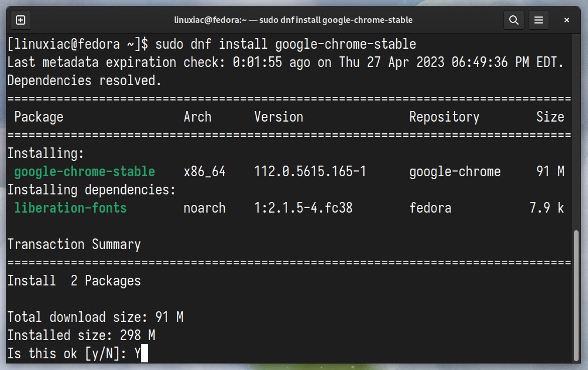Click the fedora repository entry
588x370 pixels.
point(430,208)
